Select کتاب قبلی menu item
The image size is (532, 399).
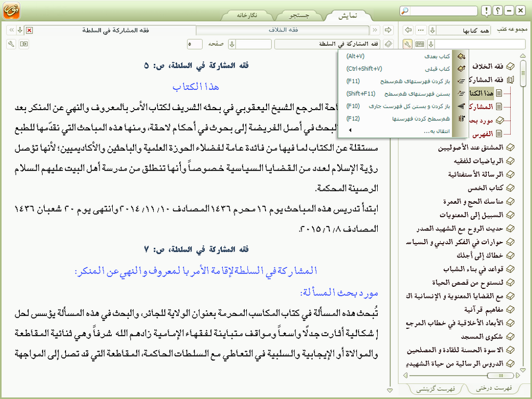pyautogui.click(x=397, y=69)
